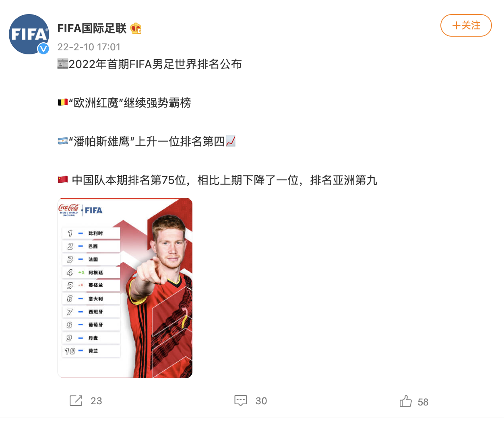Open the FIFA profile avatar

29,34
